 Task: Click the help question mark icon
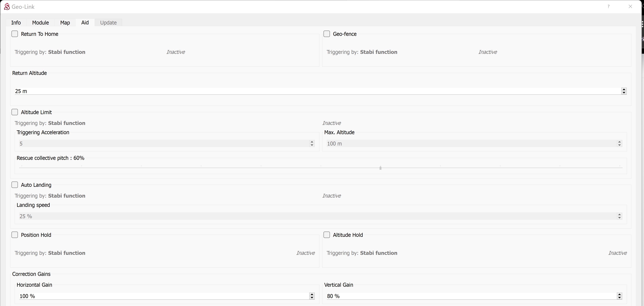coord(609,7)
